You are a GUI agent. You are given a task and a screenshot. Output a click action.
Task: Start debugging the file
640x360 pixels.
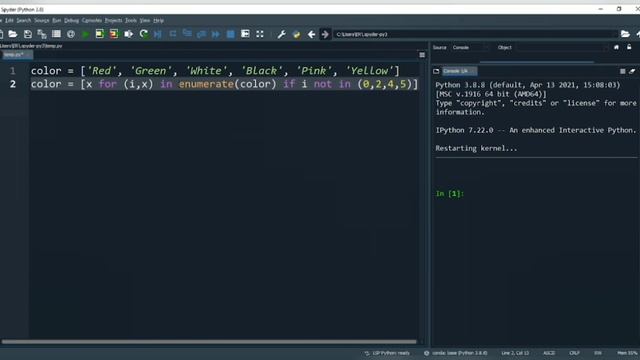pos(158,34)
